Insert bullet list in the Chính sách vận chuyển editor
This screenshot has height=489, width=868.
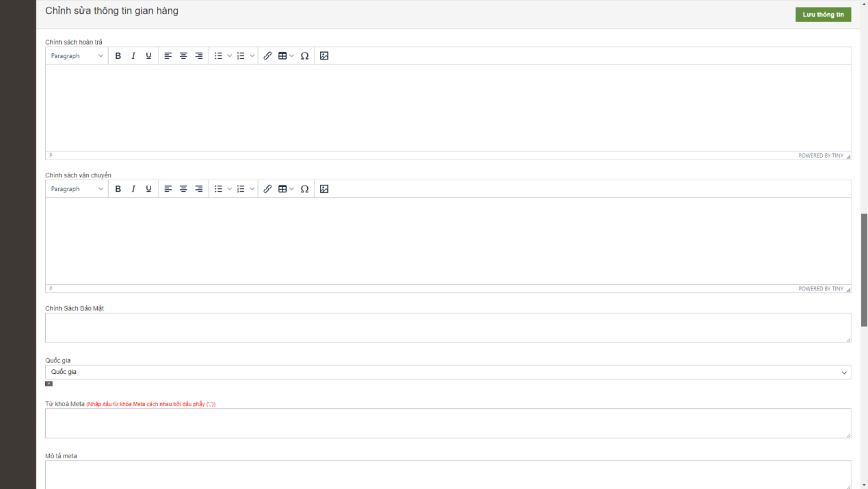pos(219,189)
